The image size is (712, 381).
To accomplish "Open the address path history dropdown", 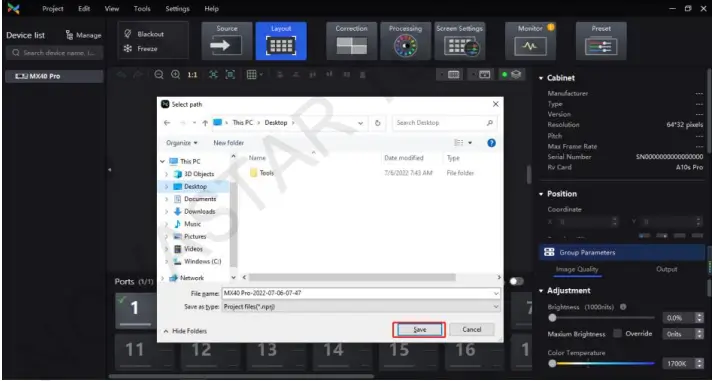I will coord(361,123).
